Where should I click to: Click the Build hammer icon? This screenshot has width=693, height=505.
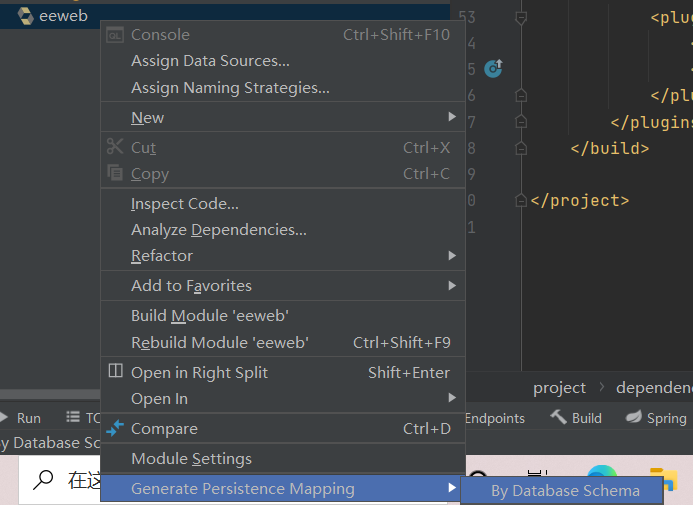coord(558,417)
